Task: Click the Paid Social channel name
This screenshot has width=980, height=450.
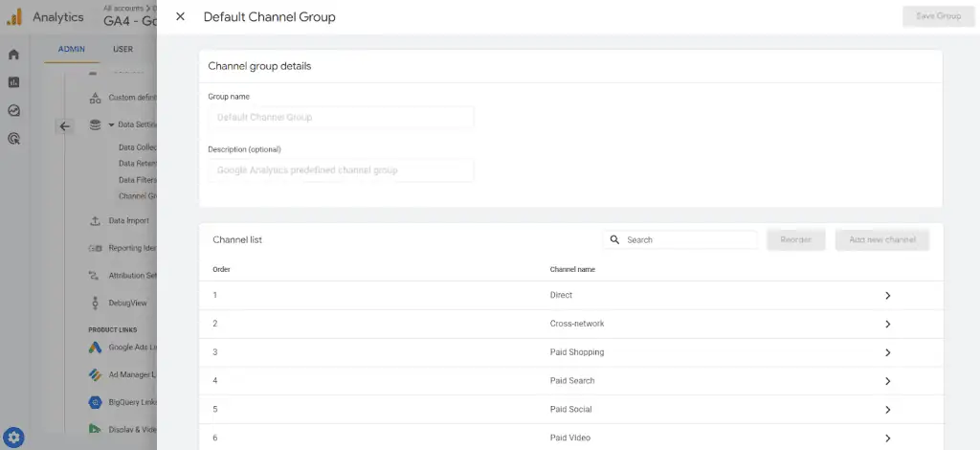Action: click(570, 410)
